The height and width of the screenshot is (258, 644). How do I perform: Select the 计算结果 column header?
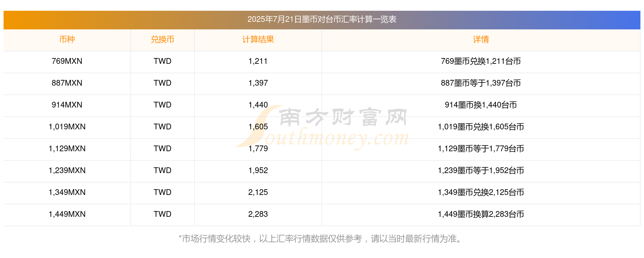click(258, 39)
